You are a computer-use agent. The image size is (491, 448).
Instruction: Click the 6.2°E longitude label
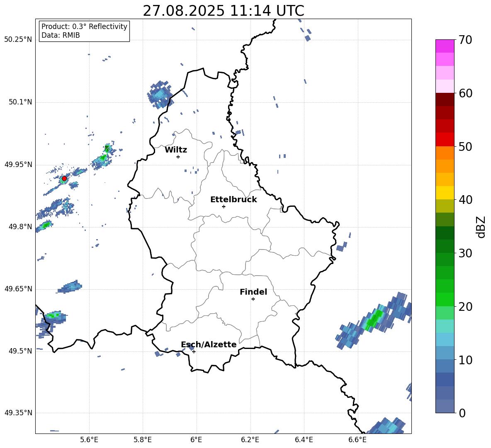(x=250, y=440)
